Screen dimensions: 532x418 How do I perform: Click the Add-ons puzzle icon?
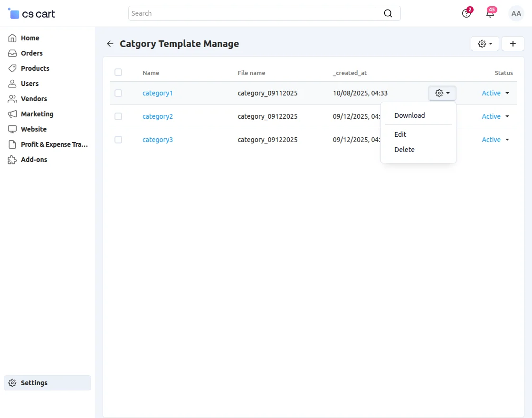[x=12, y=159]
